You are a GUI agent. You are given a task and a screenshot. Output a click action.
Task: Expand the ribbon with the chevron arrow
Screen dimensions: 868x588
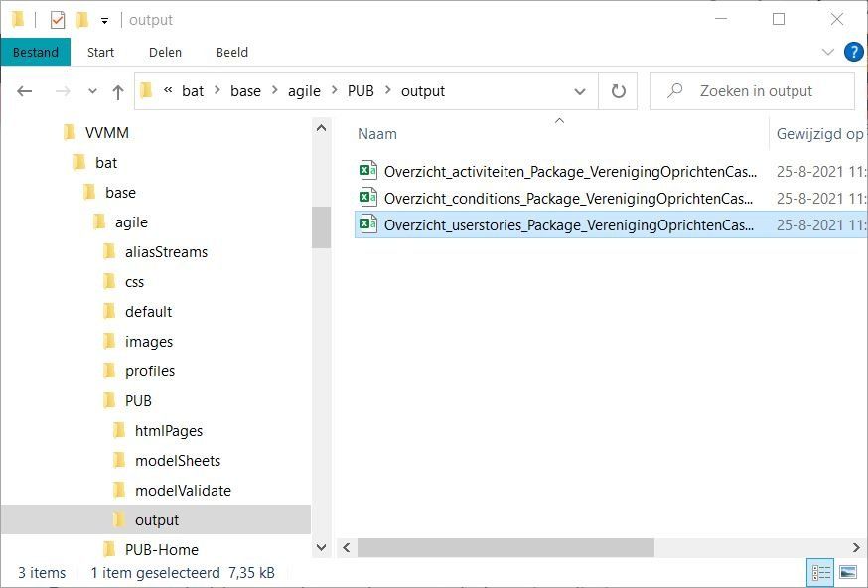[x=828, y=52]
